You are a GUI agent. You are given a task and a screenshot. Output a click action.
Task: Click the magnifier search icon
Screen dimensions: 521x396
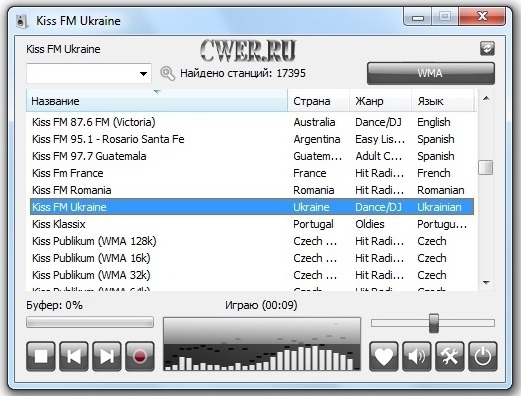[x=167, y=73]
